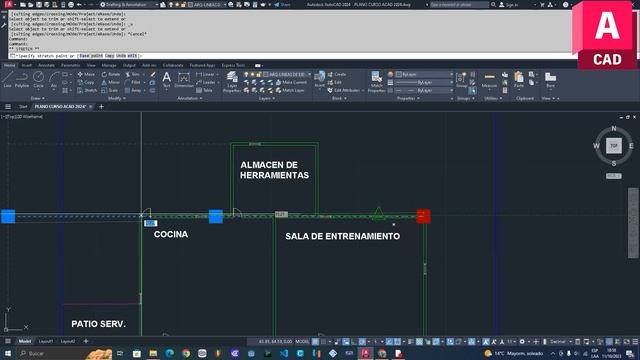The height and width of the screenshot is (360, 640).
Task: Click the Trim command
Action: [x=133, y=74]
